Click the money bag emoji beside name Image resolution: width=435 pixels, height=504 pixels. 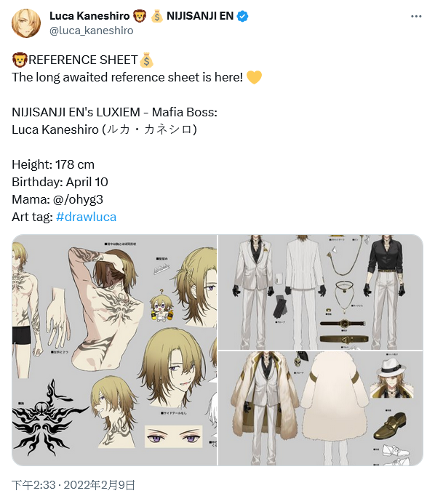[156, 16]
